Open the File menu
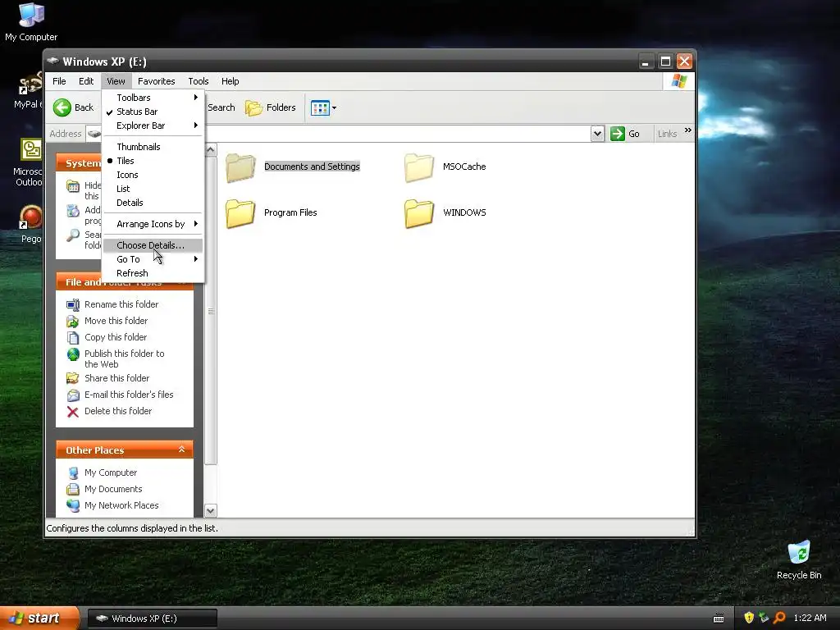This screenshot has height=630, width=840. [59, 81]
